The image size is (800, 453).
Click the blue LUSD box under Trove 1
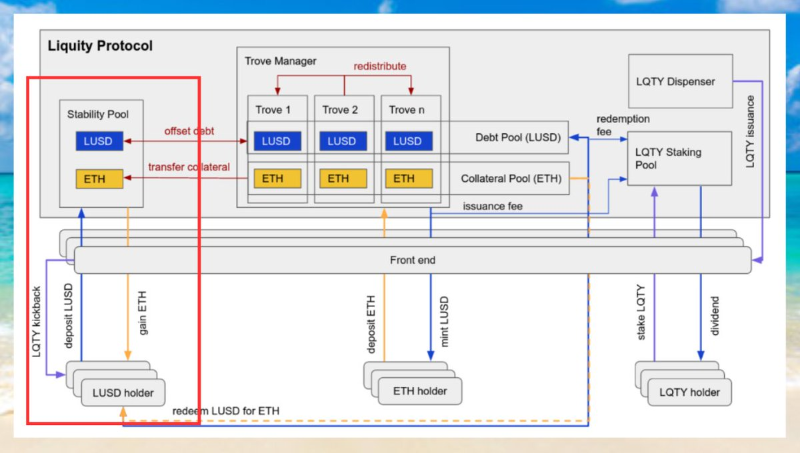pos(278,141)
